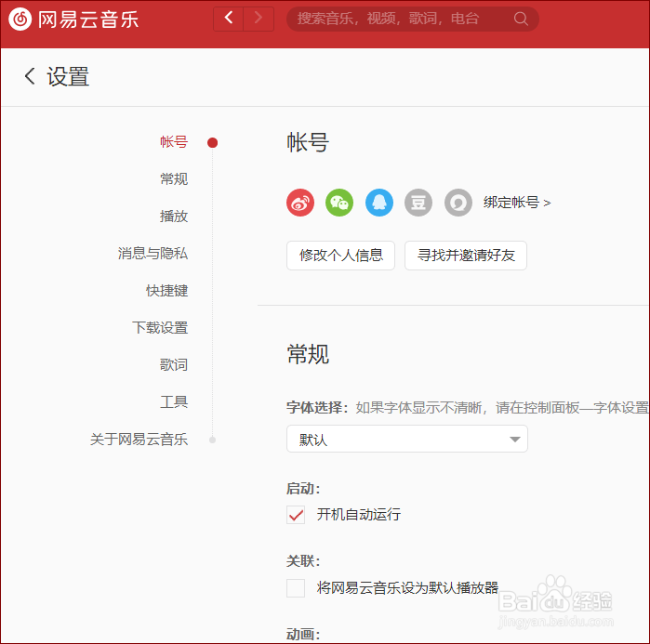Click the 字体选择 label text
The height and width of the screenshot is (644, 650).
[x=317, y=408]
